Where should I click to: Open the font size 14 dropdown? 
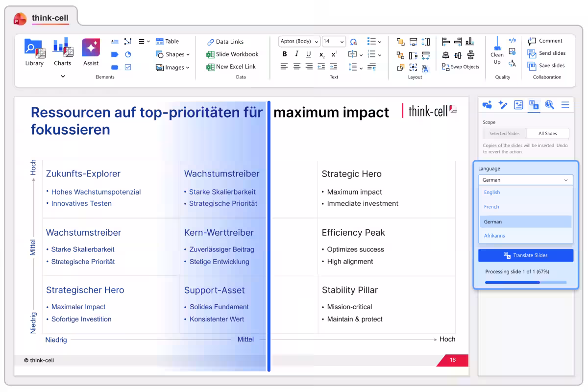334,42
